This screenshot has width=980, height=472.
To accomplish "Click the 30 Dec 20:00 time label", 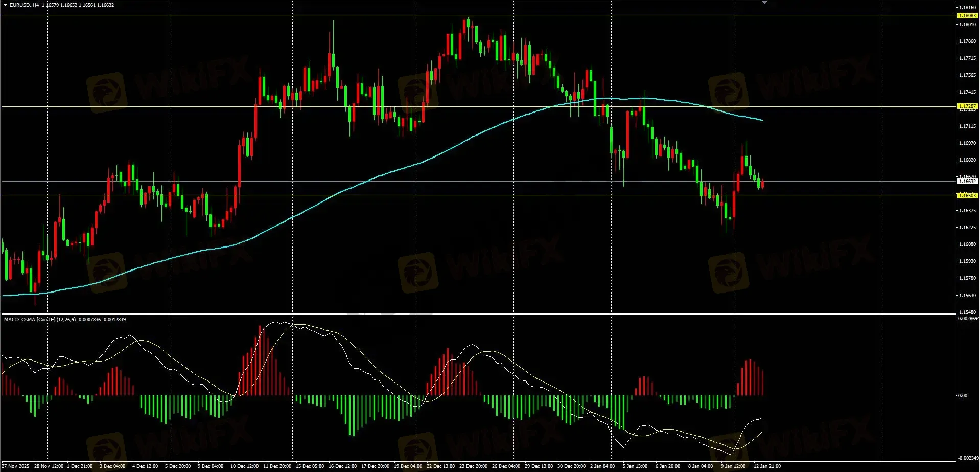I will pos(571,466).
